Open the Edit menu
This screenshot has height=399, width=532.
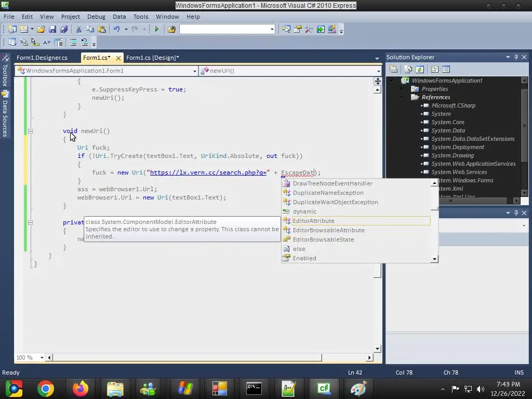(27, 17)
